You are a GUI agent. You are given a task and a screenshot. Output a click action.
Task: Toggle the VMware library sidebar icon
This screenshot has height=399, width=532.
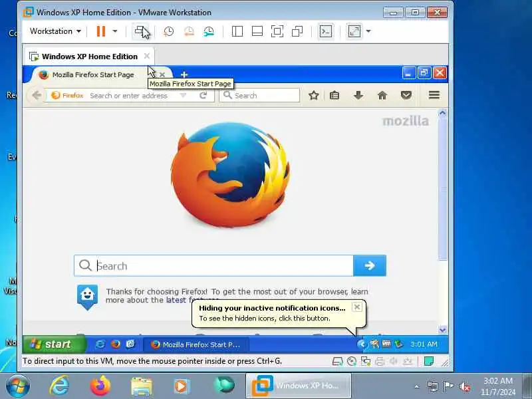point(237,31)
